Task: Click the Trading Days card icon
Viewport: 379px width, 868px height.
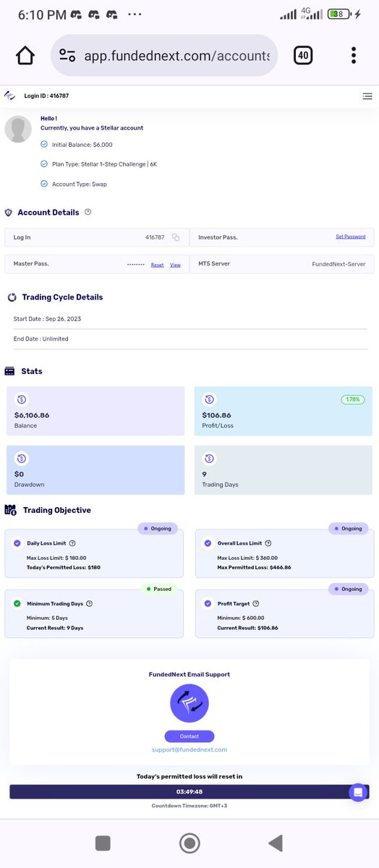Action: [x=209, y=458]
